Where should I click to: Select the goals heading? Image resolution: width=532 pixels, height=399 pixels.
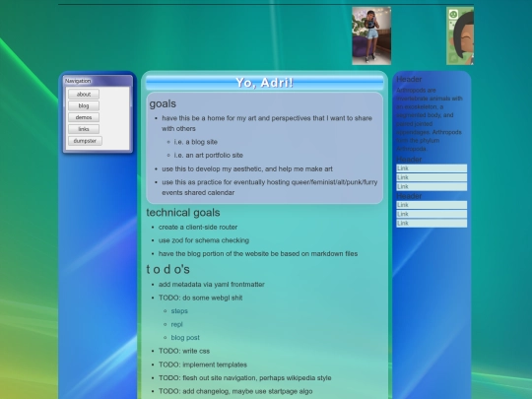[163, 103]
